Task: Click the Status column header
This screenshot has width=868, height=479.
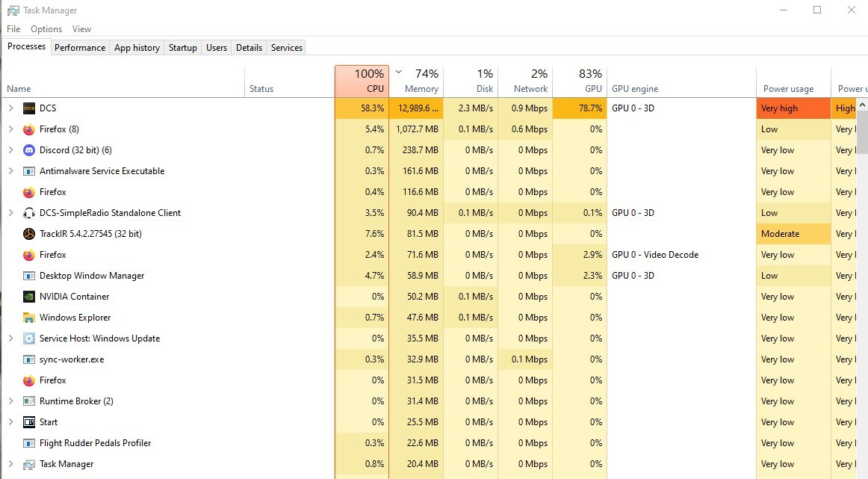Action: 290,81
